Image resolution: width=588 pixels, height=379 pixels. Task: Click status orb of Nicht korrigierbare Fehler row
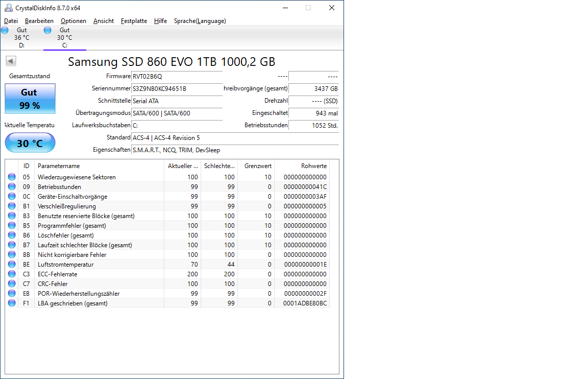[x=12, y=254]
